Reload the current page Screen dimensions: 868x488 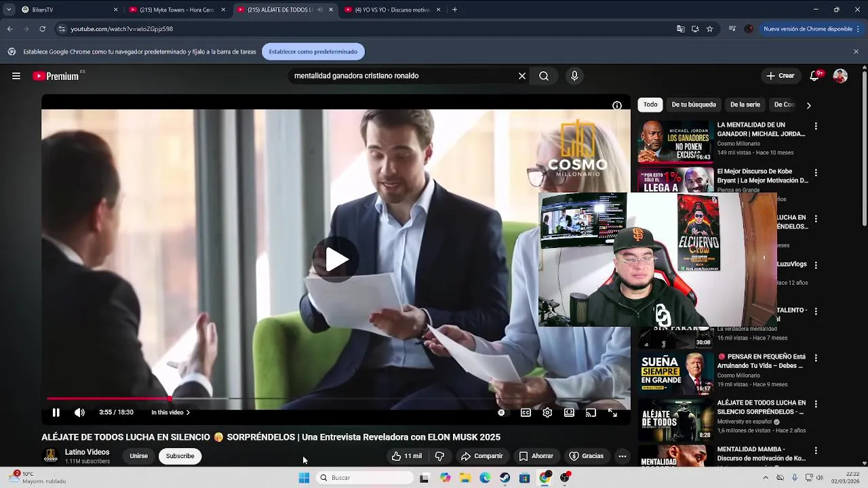[42, 29]
